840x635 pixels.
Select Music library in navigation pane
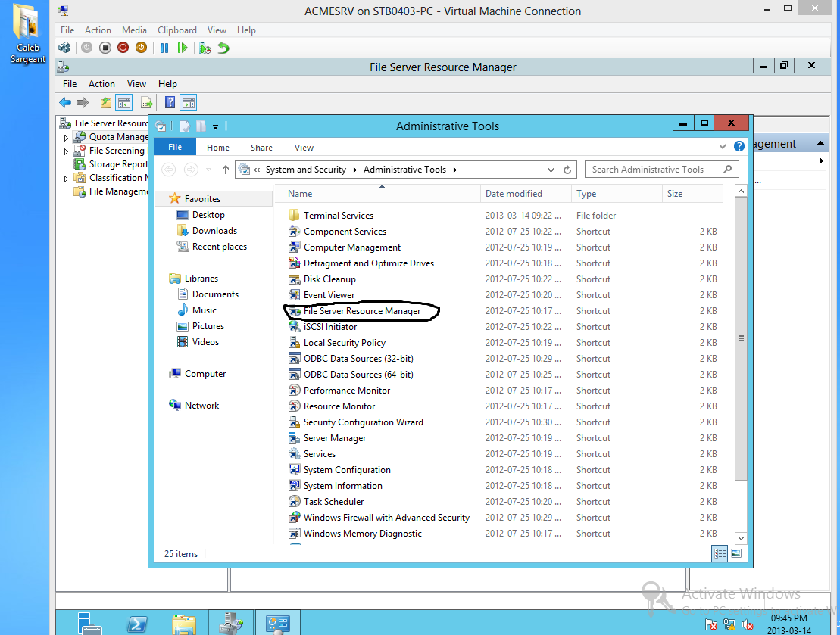[x=204, y=310]
